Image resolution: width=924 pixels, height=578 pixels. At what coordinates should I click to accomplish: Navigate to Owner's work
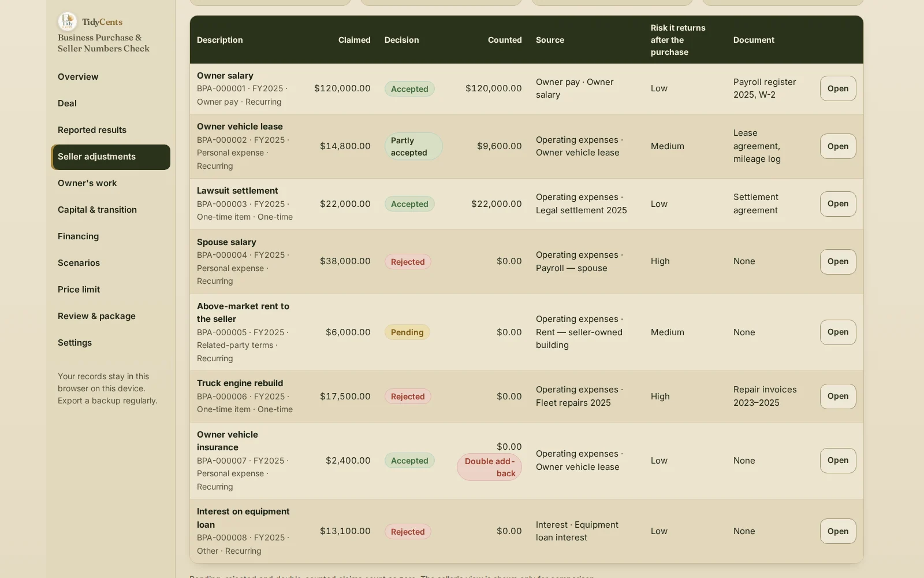coord(110,183)
